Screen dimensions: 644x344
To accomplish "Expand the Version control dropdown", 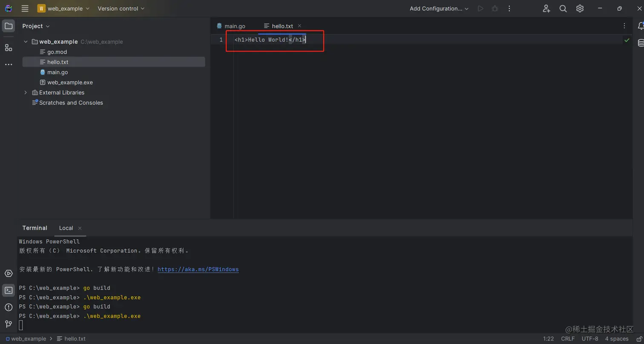I will click(x=121, y=9).
